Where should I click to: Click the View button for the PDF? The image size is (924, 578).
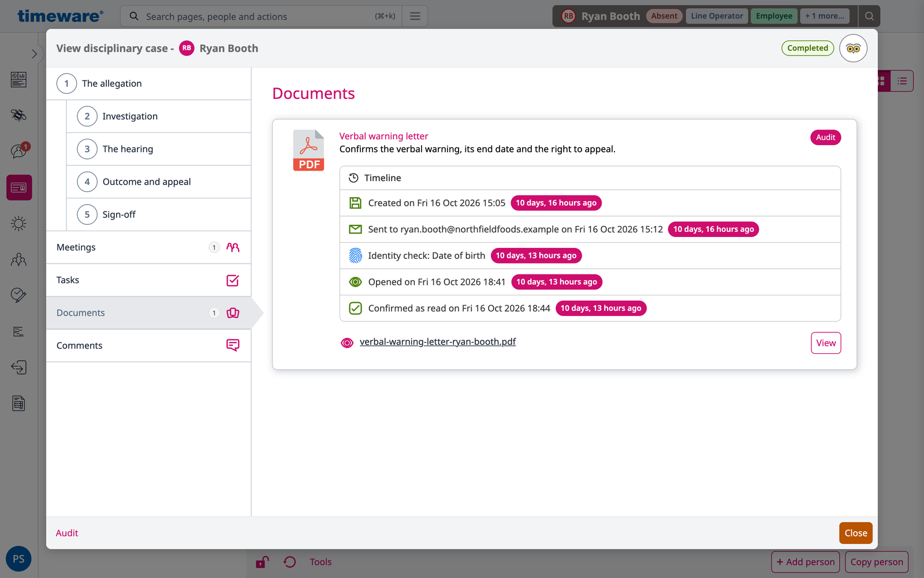click(x=826, y=343)
